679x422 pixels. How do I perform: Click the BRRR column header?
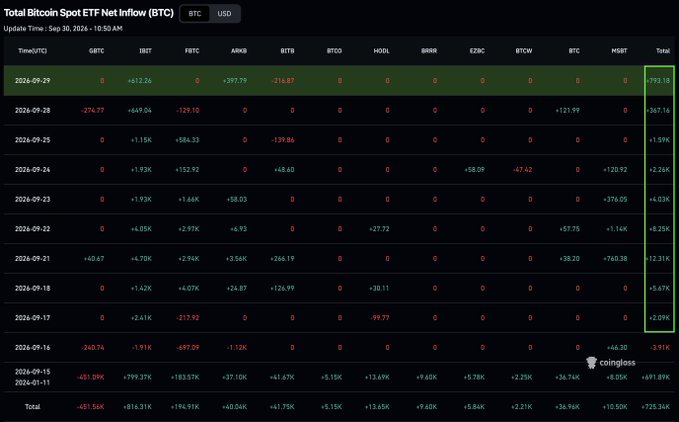pyautogui.click(x=429, y=51)
